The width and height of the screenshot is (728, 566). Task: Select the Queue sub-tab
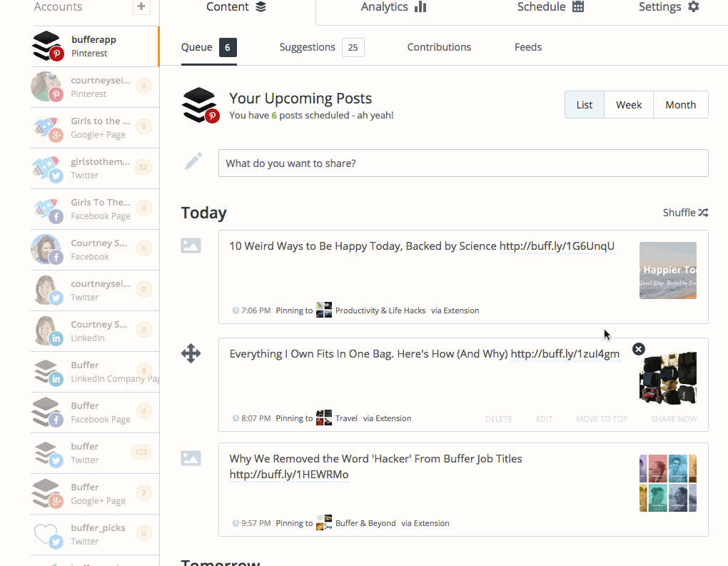point(209,47)
